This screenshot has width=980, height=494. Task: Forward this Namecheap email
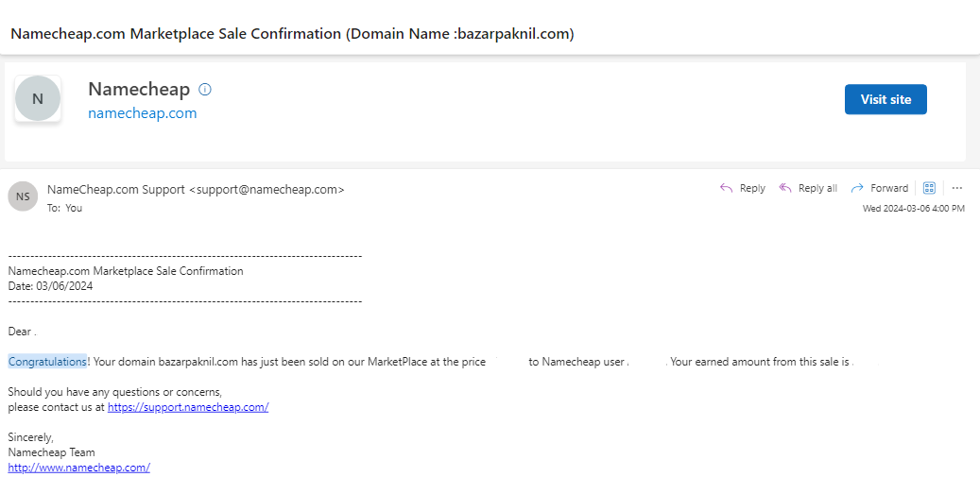[880, 188]
